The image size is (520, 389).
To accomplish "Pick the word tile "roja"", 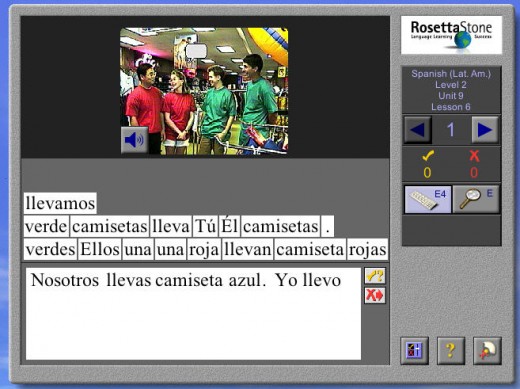I will click(204, 249).
